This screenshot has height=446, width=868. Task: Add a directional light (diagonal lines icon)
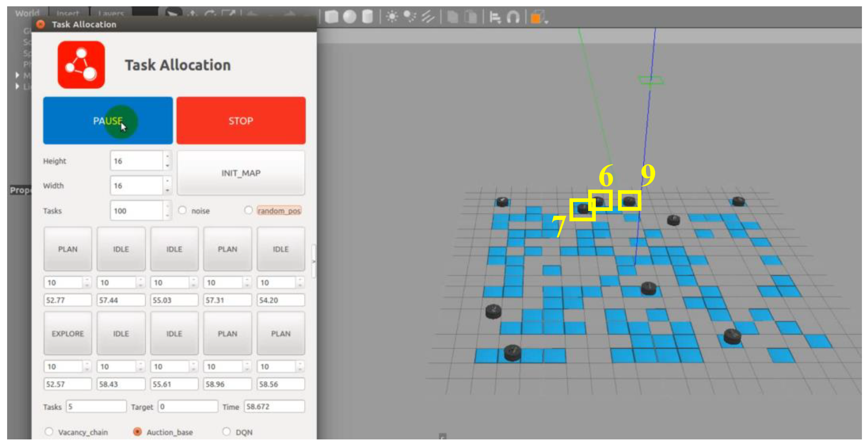428,17
